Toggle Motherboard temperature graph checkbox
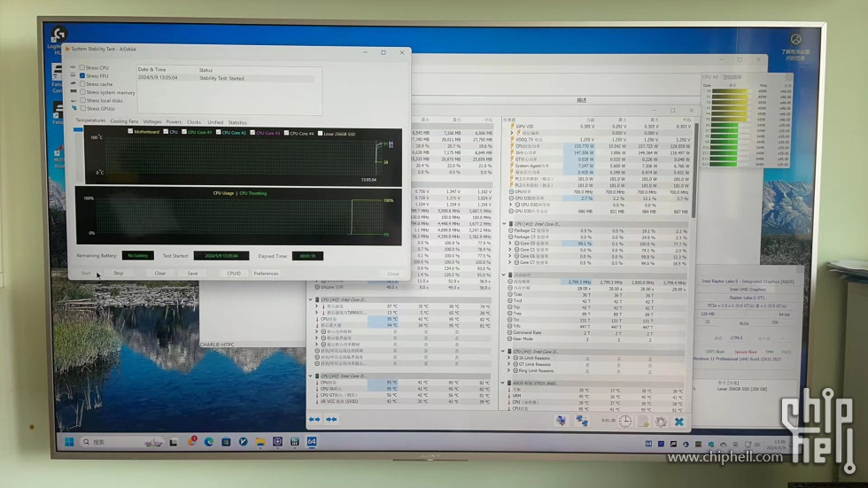The height and width of the screenshot is (488, 868). coord(130,132)
